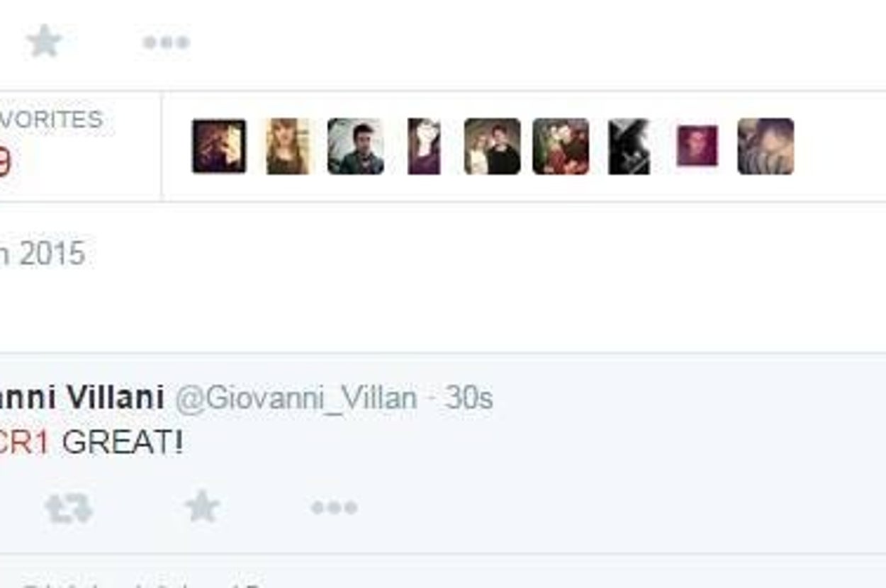This screenshot has width=886, height=588.
Task: Click the @Giovanni_Villan handle
Action: pos(296,398)
